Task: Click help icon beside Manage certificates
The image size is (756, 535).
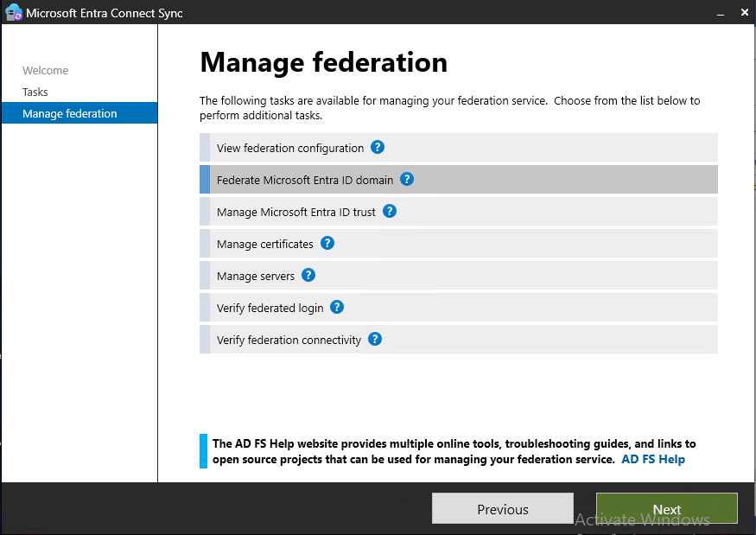Action: [327, 243]
